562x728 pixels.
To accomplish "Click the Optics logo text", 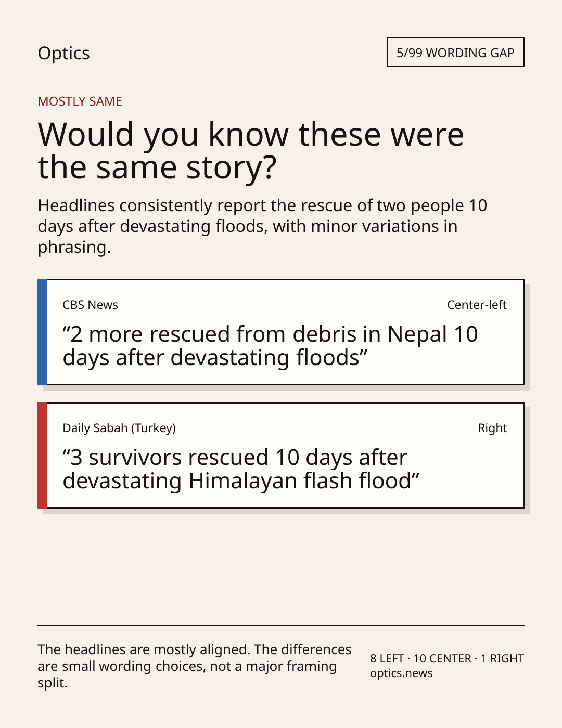I will click(63, 54).
